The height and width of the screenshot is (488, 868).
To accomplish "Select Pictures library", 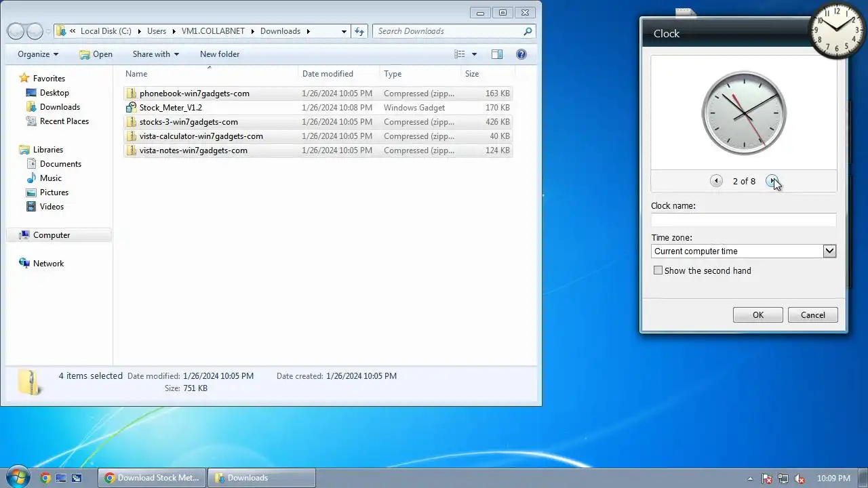I will pyautogui.click(x=54, y=192).
